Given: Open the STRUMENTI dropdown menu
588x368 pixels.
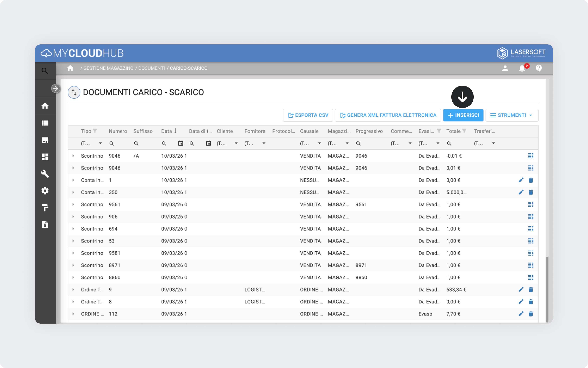Looking at the screenshot, I should [512, 115].
